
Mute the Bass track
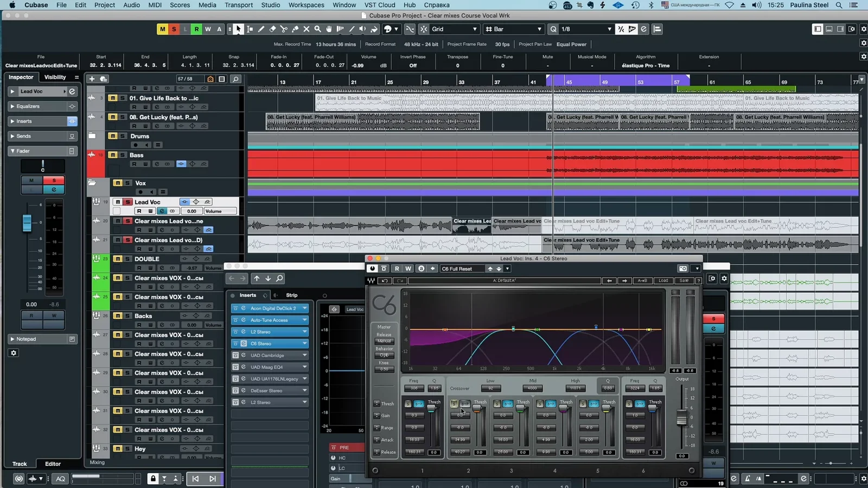[112, 155]
